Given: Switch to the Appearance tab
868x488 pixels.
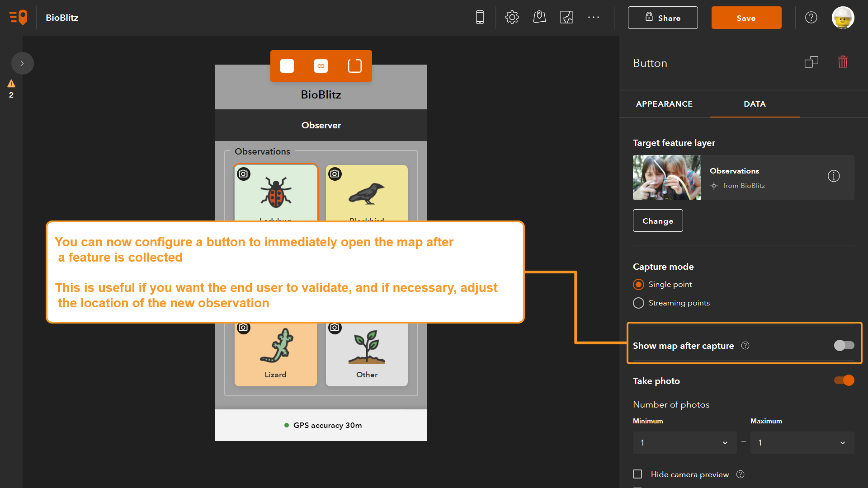Looking at the screenshot, I should [x=664, y=104].
